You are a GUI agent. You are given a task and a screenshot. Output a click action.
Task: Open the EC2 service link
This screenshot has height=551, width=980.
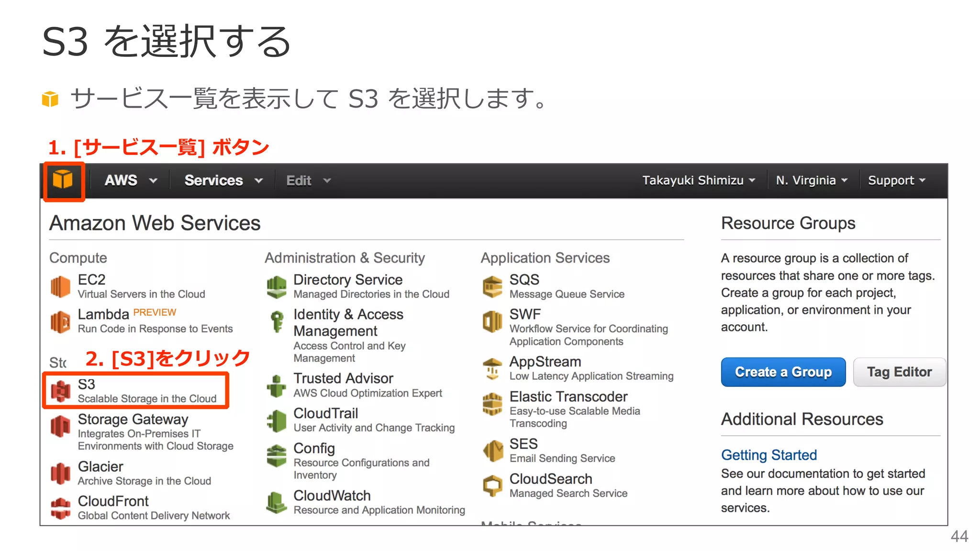(x=92, y=279)
